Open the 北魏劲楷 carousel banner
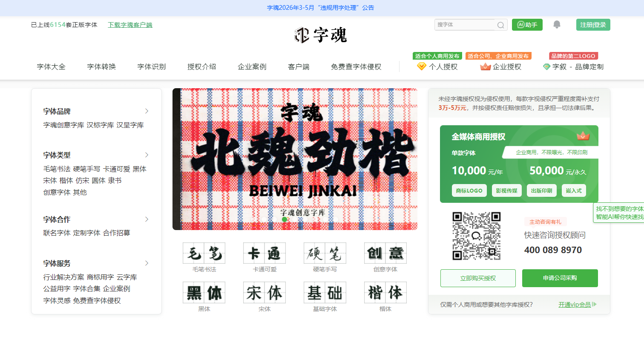The width and height of the screenshot is (644, 337). (x=295, y=159)
